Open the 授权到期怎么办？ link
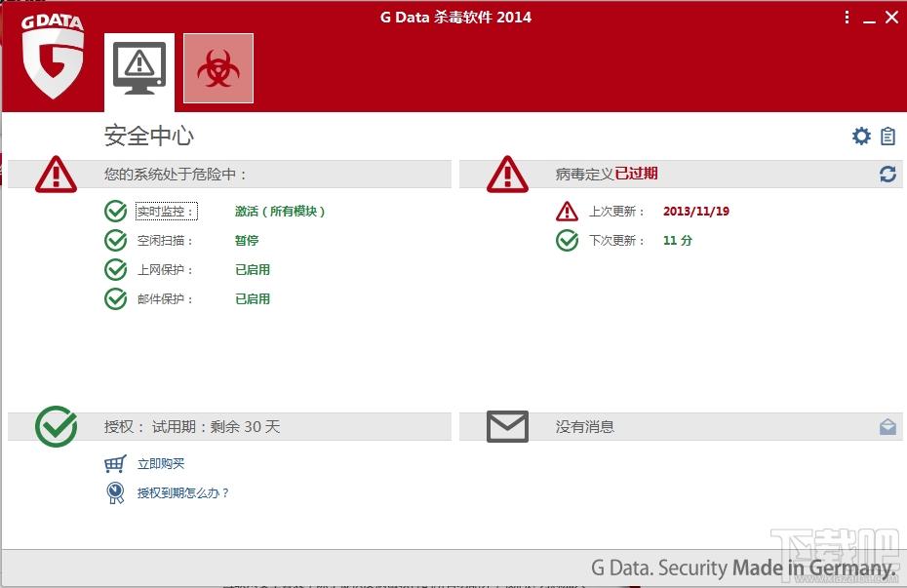Viewport: 907px width, 588px height. 182,493
